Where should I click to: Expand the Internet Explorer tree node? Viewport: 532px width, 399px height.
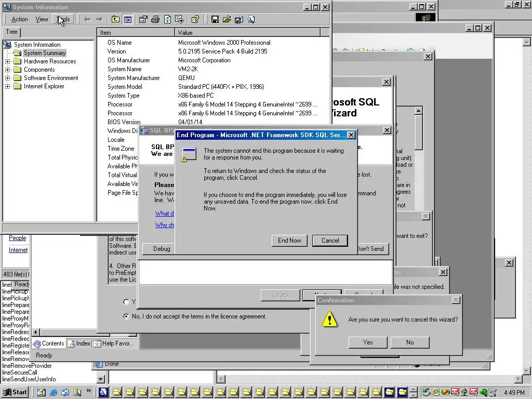pos(7,86)
